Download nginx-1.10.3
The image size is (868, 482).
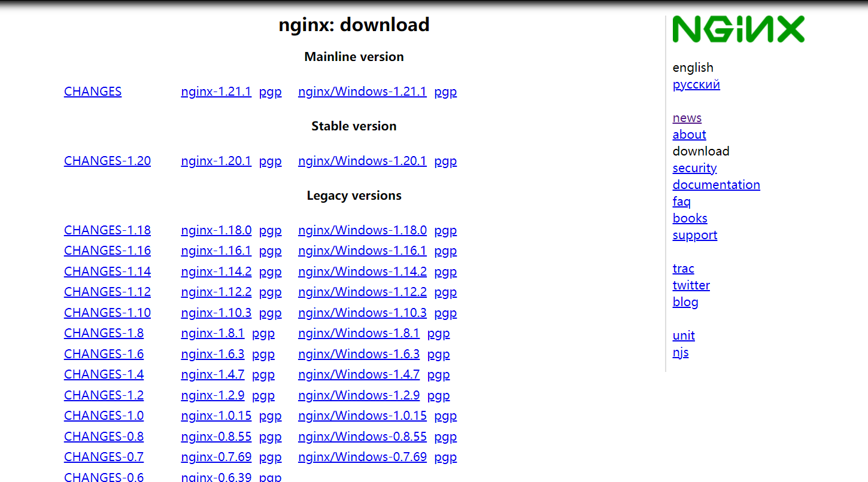(216, 313)
